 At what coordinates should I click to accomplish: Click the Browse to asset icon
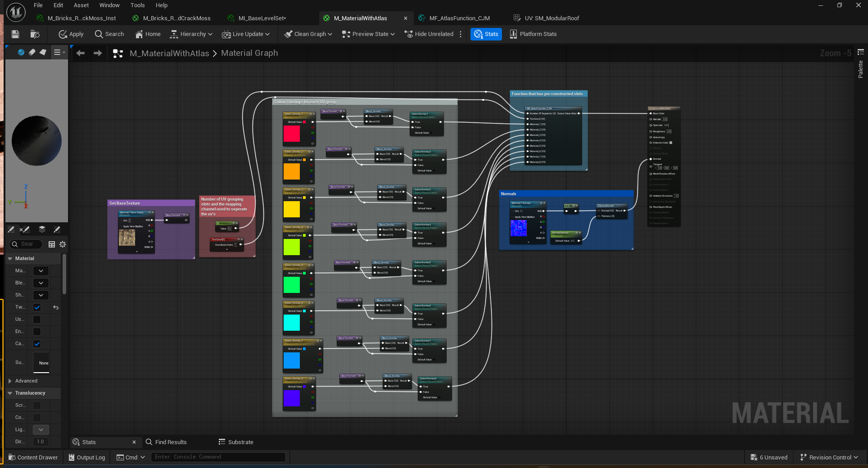(35, 34)
